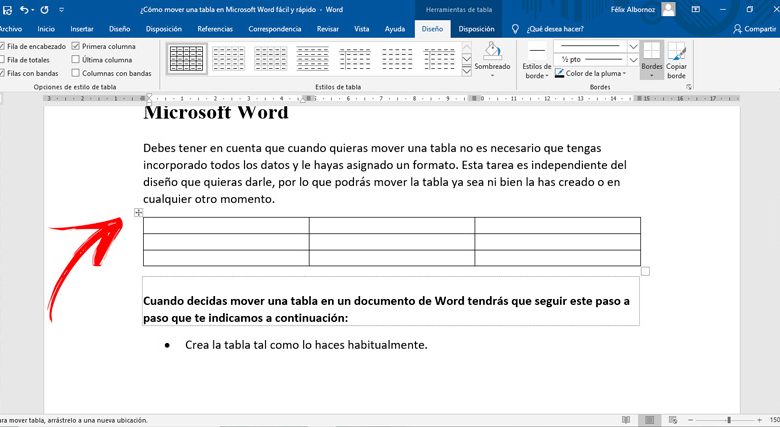
Task: Click the middle cell of the second row
Action: click(x=391, y=241)
